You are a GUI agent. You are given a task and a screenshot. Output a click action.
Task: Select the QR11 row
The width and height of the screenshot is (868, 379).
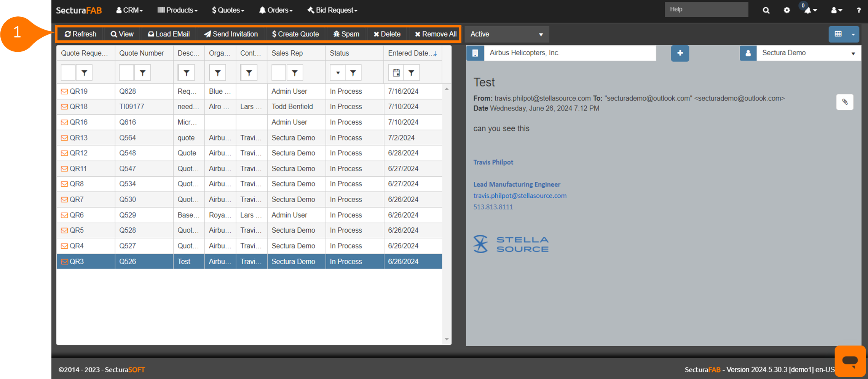pyautogui.click(x=249, y=169)
